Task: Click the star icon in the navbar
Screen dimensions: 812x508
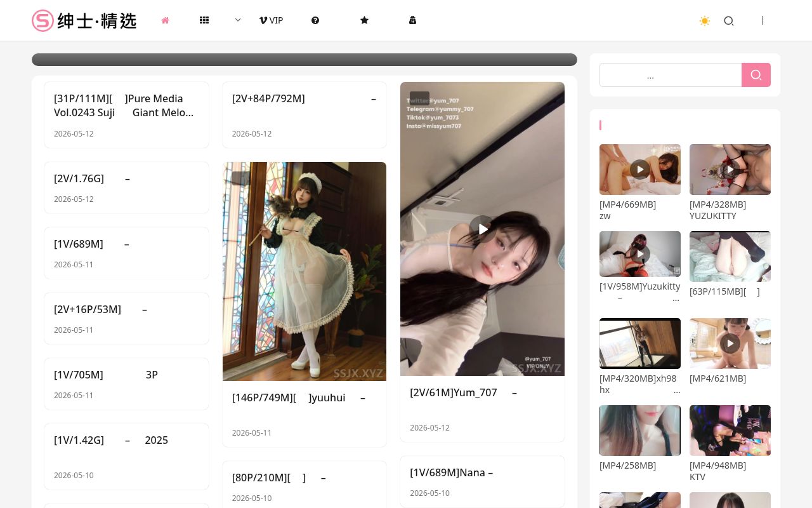Action: pyautogui.click(x=364, y=20)
